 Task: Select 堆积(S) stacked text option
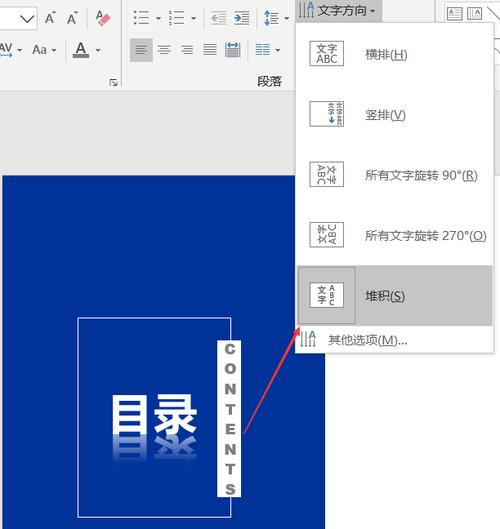click(394, 296)
